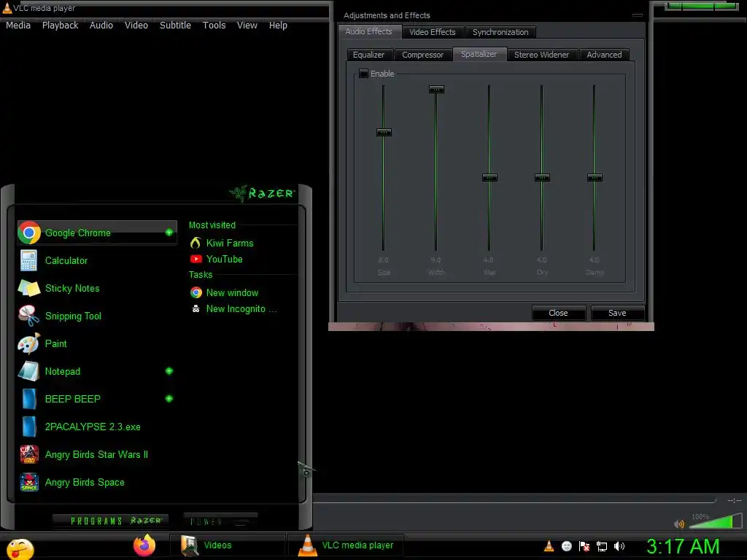Screen dimensions: 747x560
Task: Open View menu in VLC
Action: point(247,26)
